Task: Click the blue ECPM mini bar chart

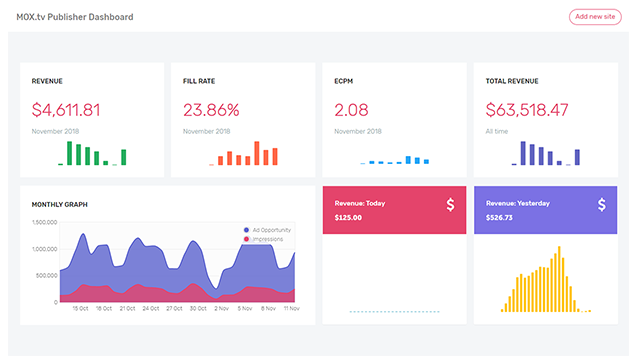Action: click(x=394, y=160)
